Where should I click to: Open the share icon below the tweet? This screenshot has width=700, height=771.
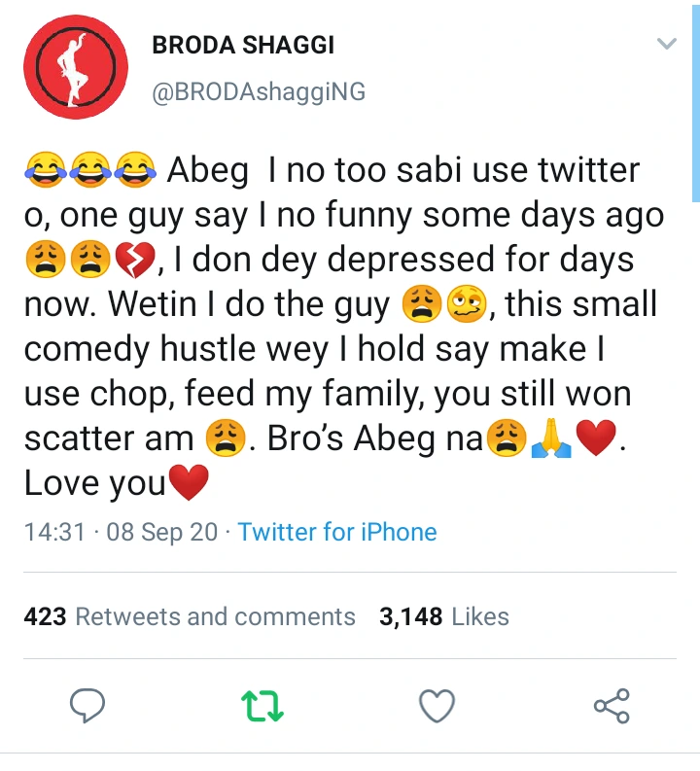(612, 705)
